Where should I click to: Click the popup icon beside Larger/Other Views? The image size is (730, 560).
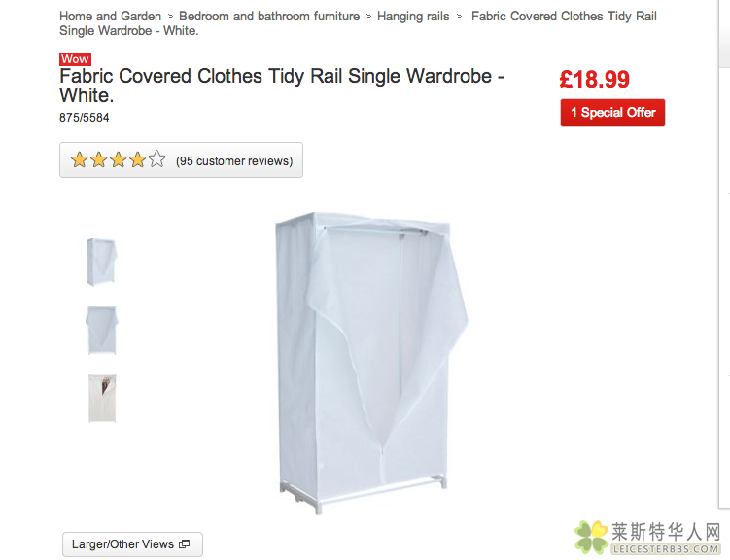coord(185,544)
